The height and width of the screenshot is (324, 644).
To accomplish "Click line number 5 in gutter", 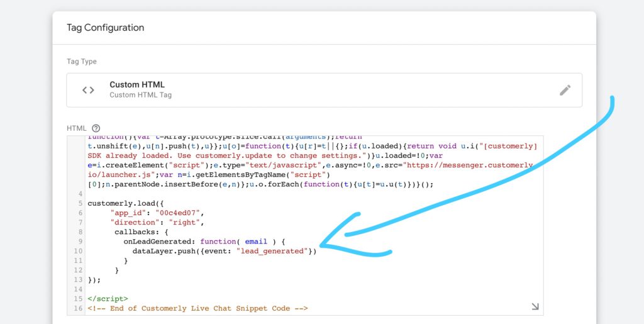I will 80,203.
